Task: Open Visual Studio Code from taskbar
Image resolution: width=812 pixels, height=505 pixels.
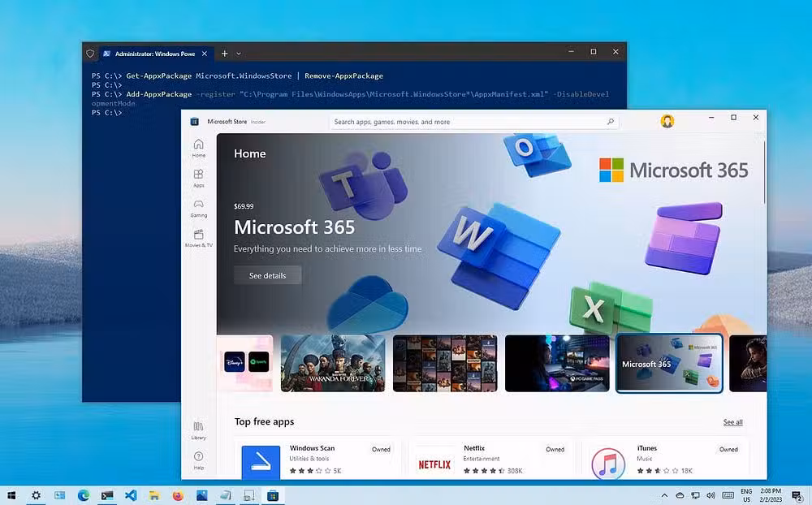Action: coord(131,496)
